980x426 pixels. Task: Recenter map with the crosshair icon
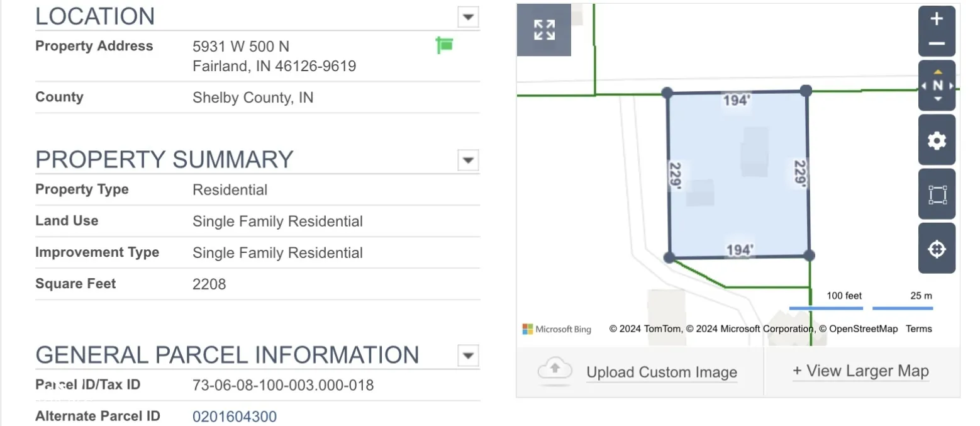(937, 249)
